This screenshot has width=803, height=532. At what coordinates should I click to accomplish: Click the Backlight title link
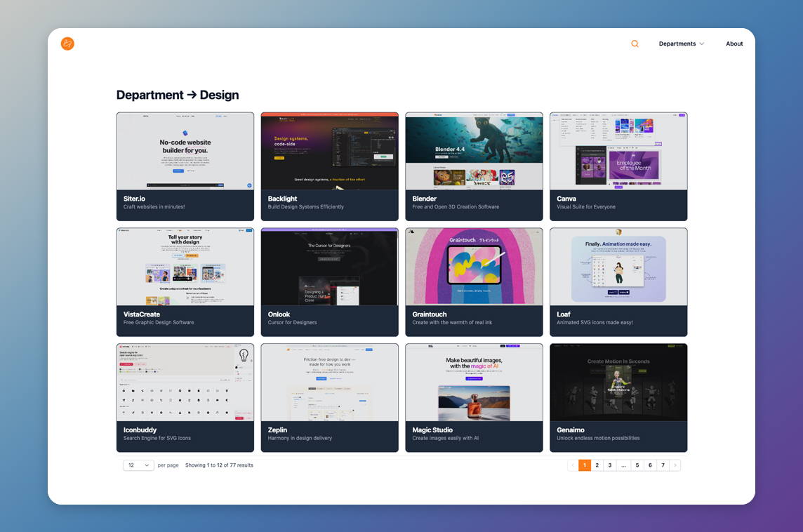pos(282,199)
